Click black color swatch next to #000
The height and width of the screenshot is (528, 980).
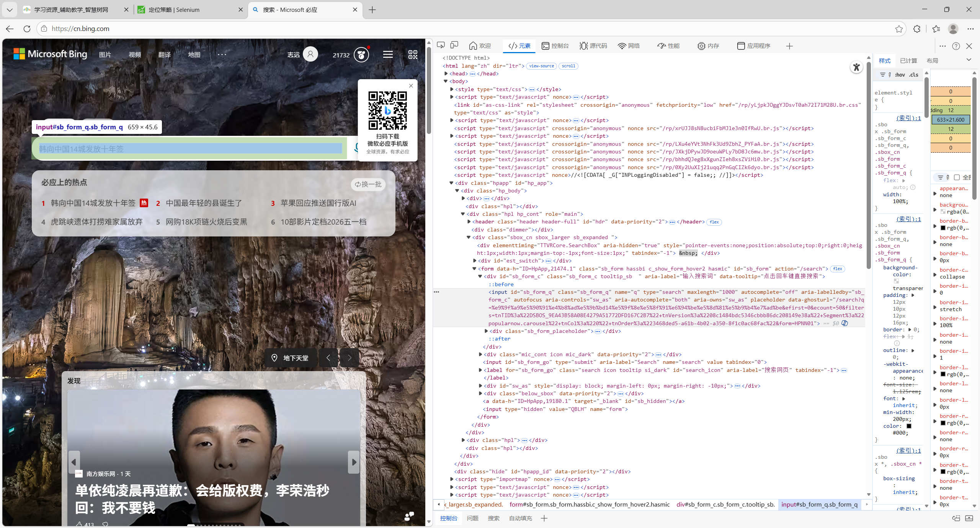click(x=909, y=426)
